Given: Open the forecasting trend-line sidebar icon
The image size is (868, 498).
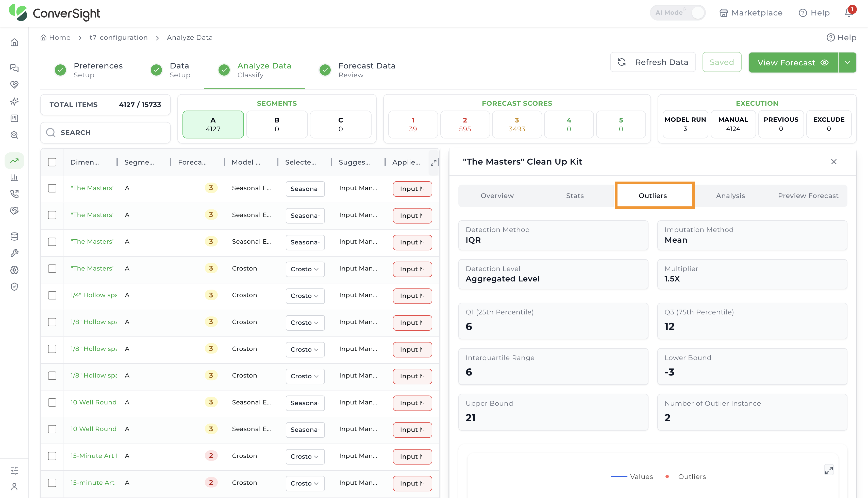Looking at the screenshot, I should tap(14, 161).
